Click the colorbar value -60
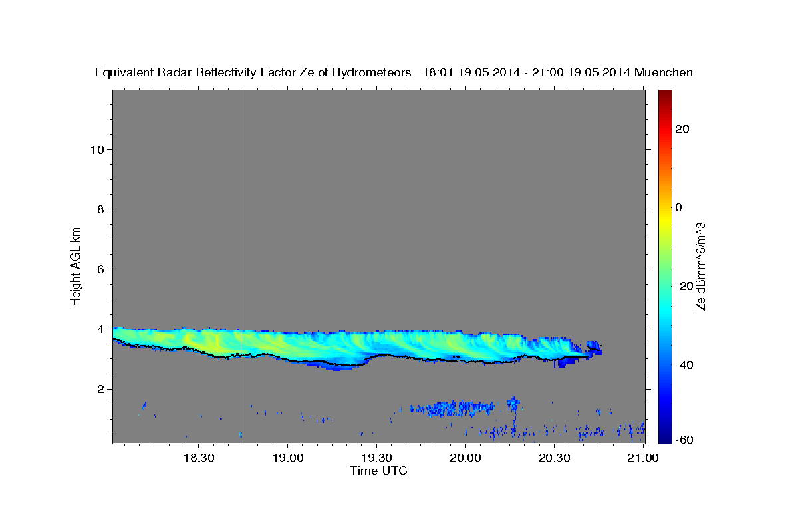The height and width of the screenshot is (532, 798). click(x=684, y=439)
